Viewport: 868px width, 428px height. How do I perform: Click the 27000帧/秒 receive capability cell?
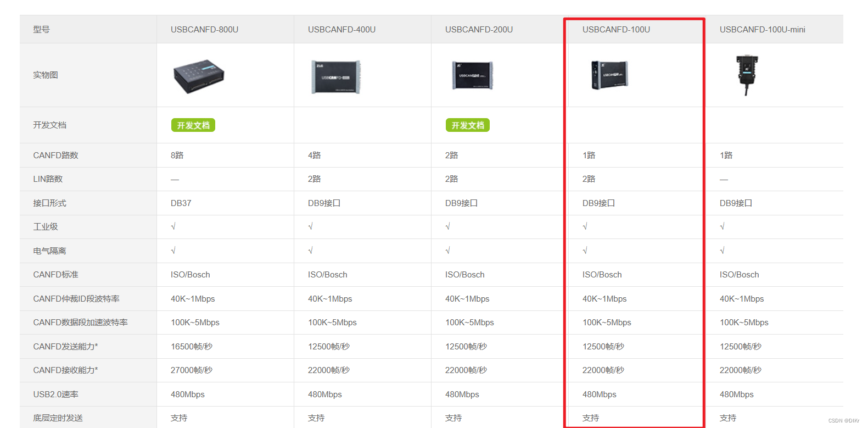[192, 370]
